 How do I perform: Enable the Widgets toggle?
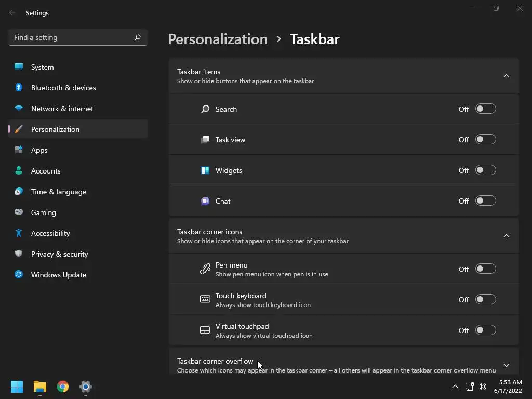point(485,170)
